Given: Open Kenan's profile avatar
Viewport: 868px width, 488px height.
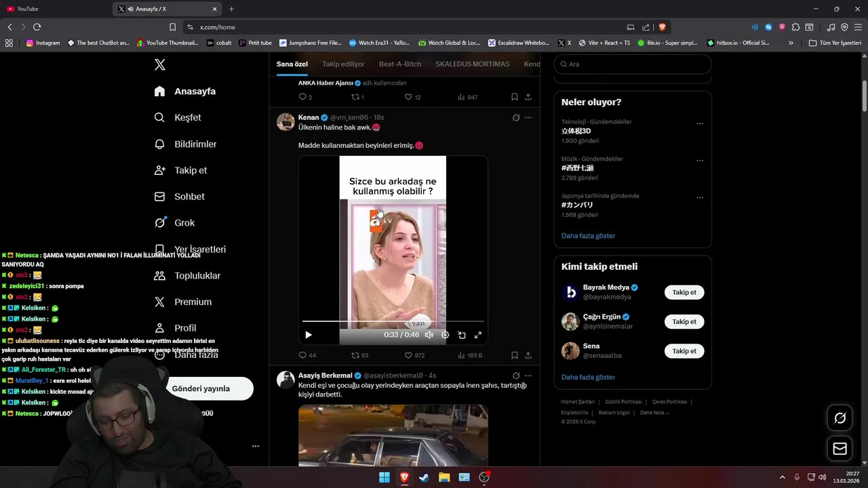Looking at the screenshot, I should 285,122.
